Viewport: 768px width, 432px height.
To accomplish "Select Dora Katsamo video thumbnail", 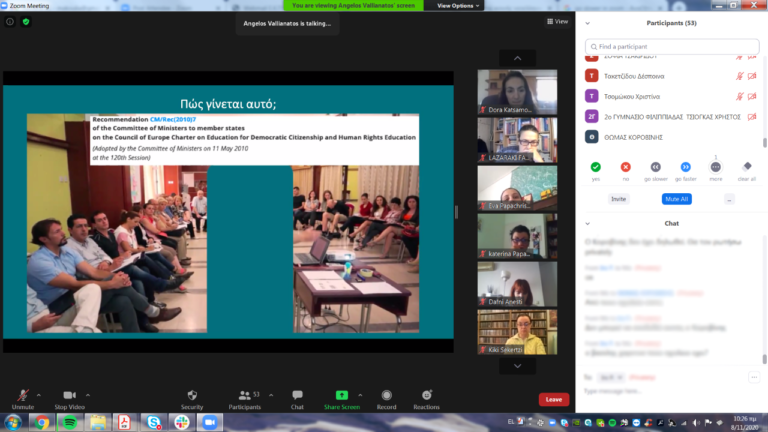I will coord(517,92).
